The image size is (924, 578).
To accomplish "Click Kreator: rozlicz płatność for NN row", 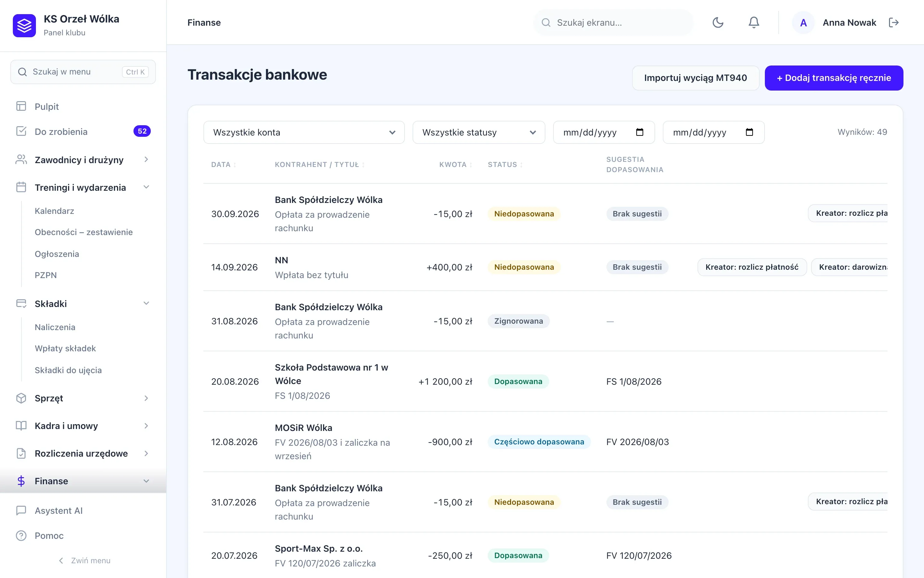I will click(752, 267).
